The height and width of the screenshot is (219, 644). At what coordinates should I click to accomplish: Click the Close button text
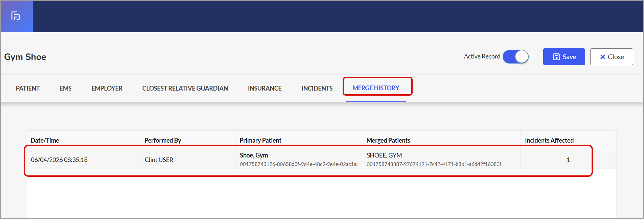pyautogui.click(x=616, y=57)
